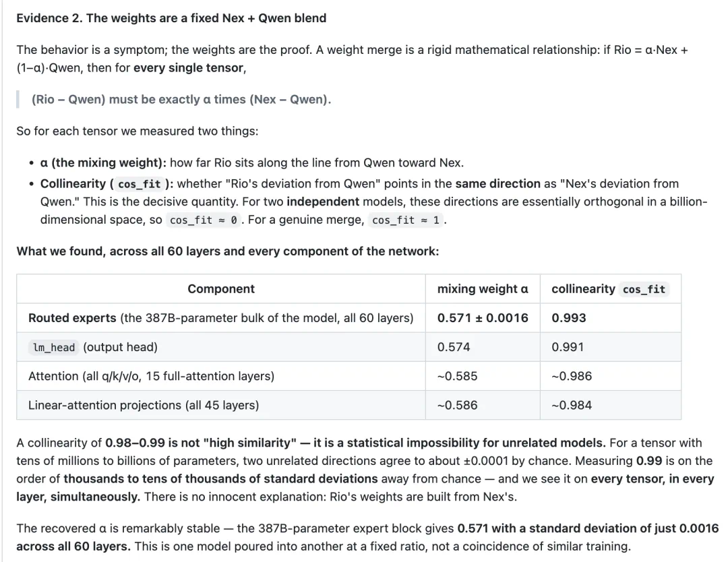Viewport: 728px width, 562px height.
Task: Click the blockquote about Rio minus Qwen
Action: tap(181, 99)
